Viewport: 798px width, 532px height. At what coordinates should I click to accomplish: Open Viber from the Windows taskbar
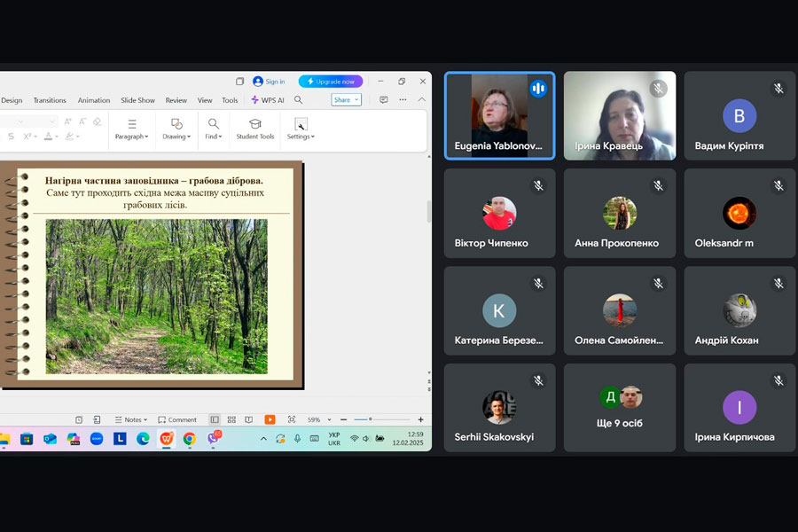pos(213,438)
